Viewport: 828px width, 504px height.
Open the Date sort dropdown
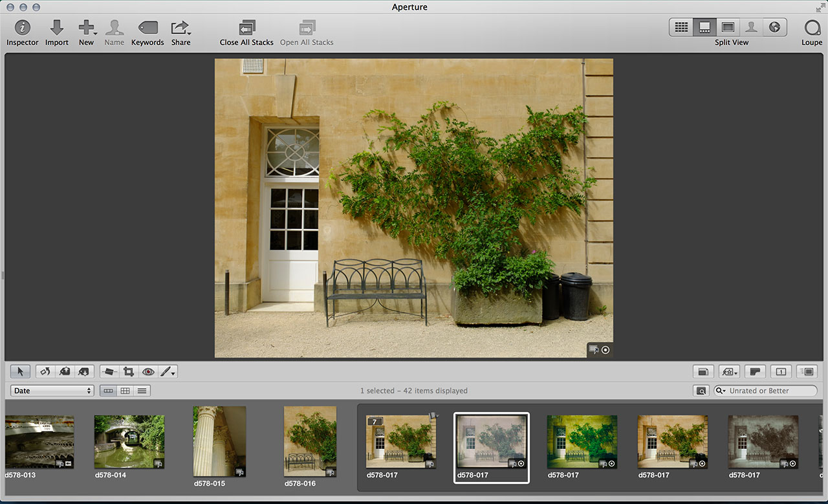tap(50, 390)
